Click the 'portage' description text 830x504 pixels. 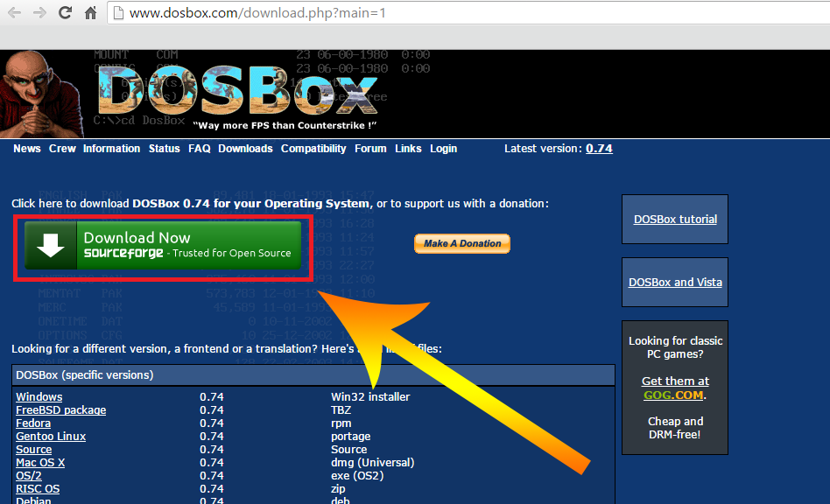tap(350, 437)
